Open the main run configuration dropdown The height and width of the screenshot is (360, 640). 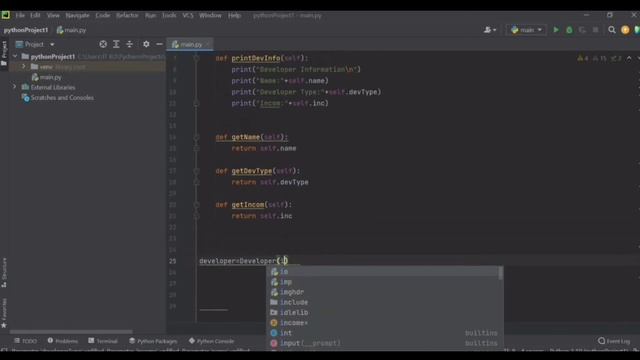coord(527,30)
